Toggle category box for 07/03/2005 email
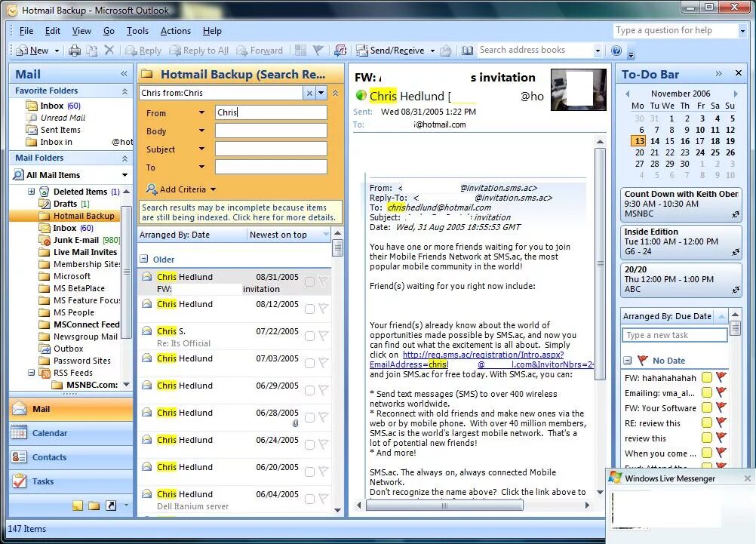The image size is (756, 544). click(309, 363)
